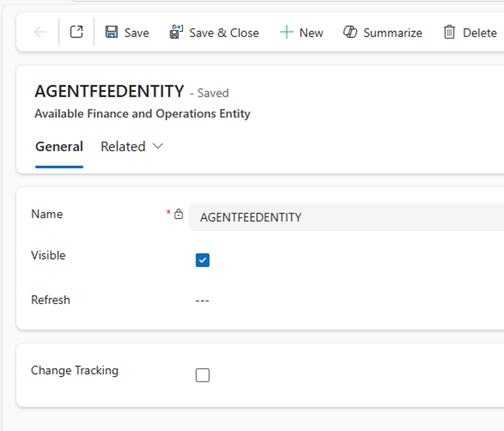
Task: Click the Delete button label
Action: tap(480, 33)
